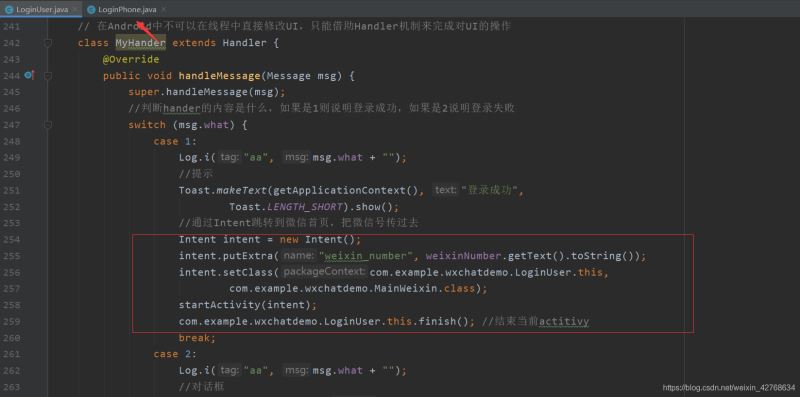Click the 'text:' parameter hint on line 251
This screenshot has height=397, width=800.
(x=445, y=190)
